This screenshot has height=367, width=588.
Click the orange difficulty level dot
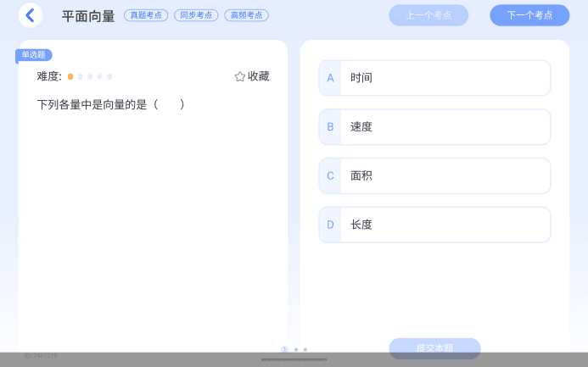click(70, 76)
